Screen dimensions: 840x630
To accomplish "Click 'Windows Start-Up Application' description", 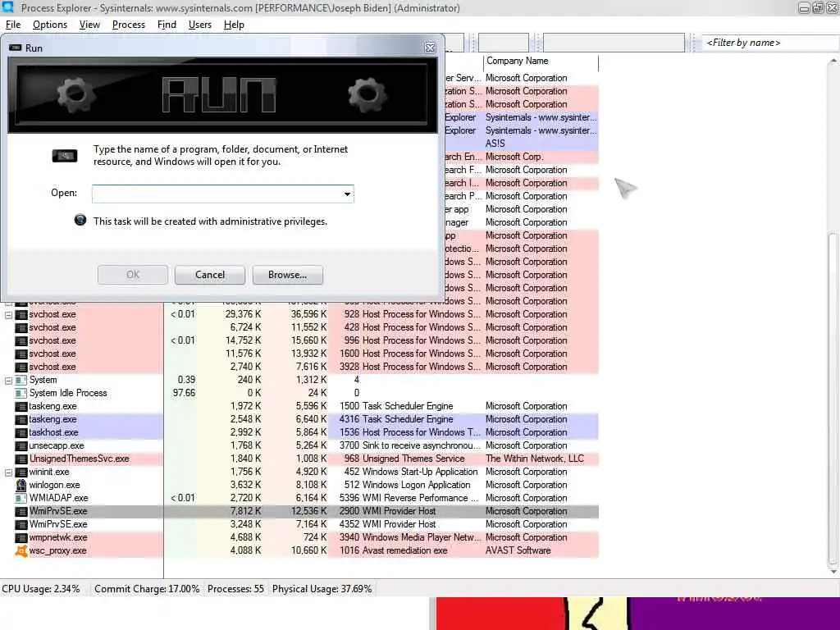I will click(x=420, y=472).
